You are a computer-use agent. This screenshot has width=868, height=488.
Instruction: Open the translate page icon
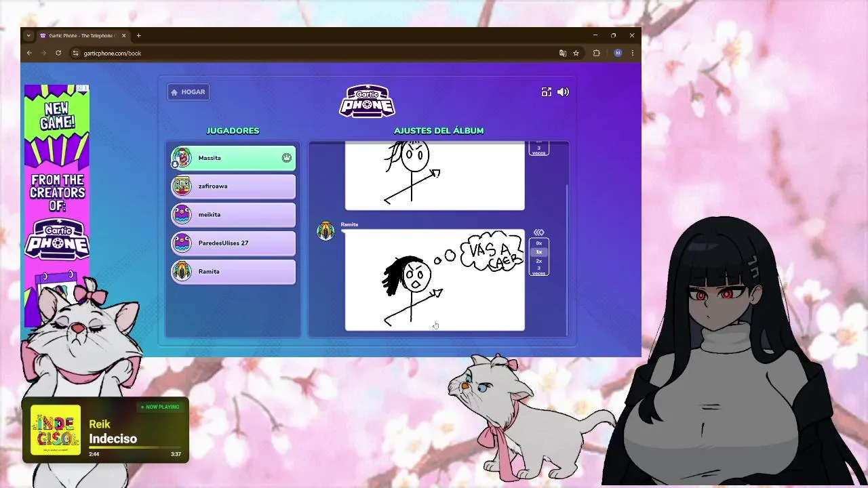tap(562, 53)
